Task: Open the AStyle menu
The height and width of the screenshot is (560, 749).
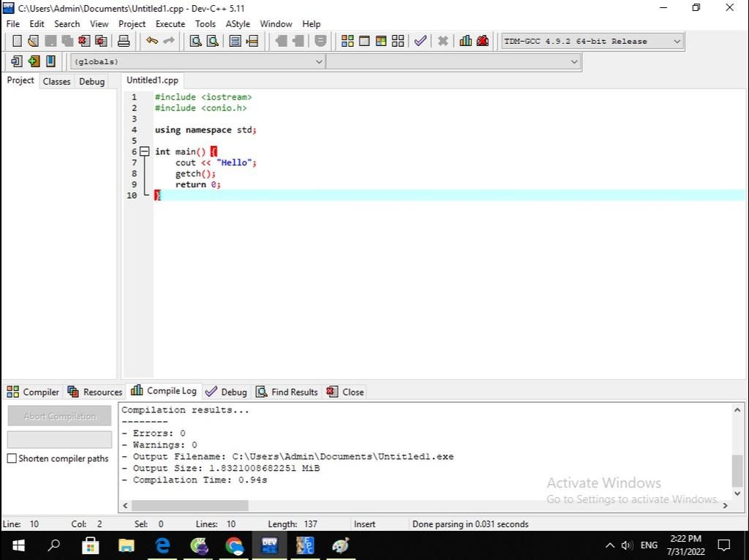Action: point(238,24)
